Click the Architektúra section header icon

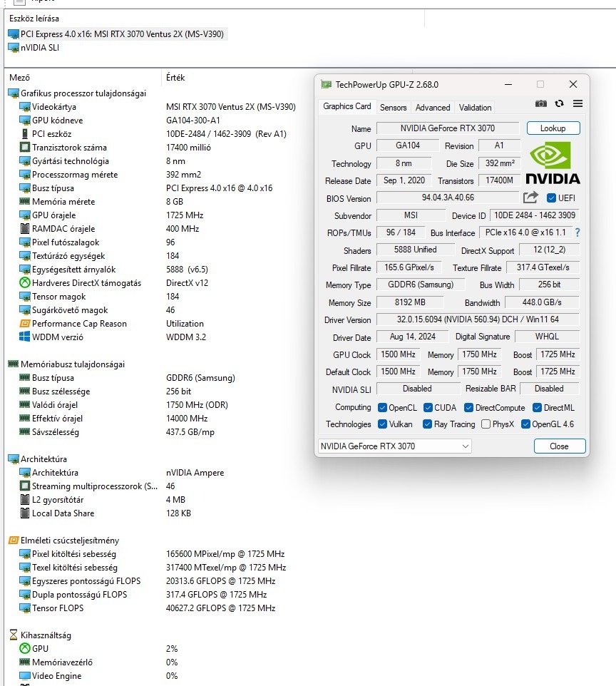(14, 459)
